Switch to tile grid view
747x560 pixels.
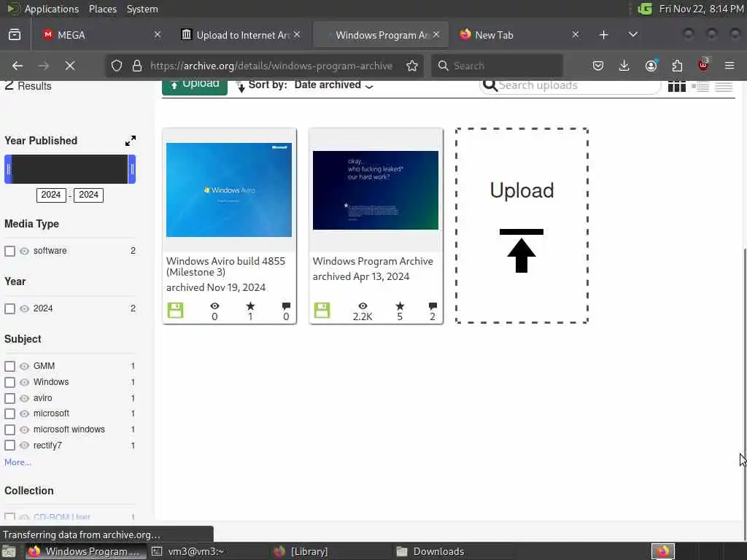(676, 86)
